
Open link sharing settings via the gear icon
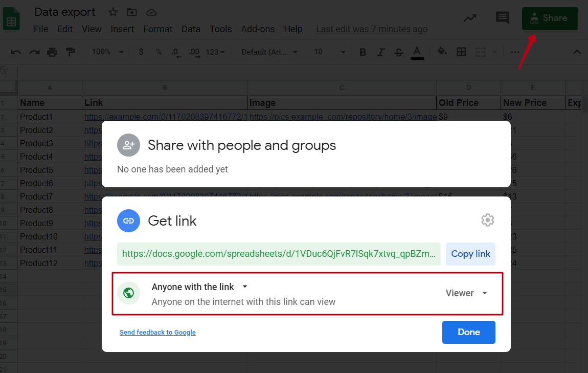pyautogui.click(x=487, y=220)
